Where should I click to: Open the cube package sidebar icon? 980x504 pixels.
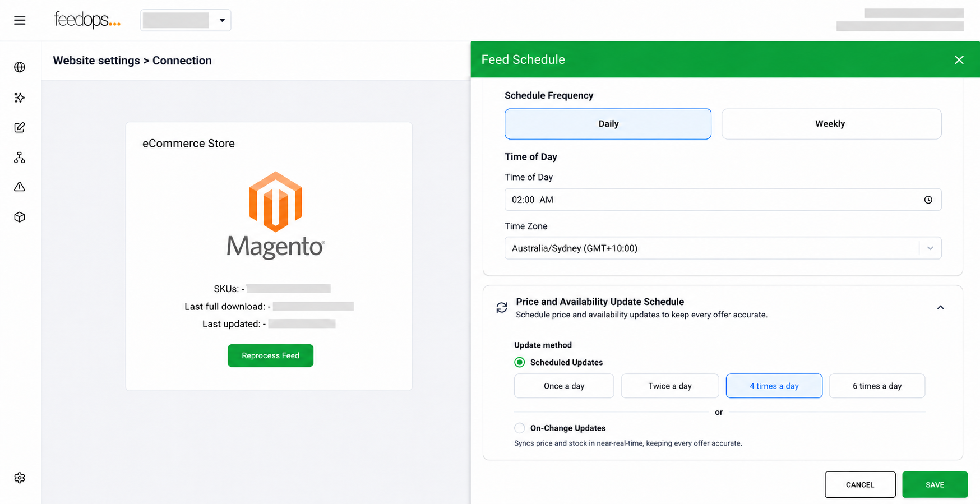[x=20, y=217]
